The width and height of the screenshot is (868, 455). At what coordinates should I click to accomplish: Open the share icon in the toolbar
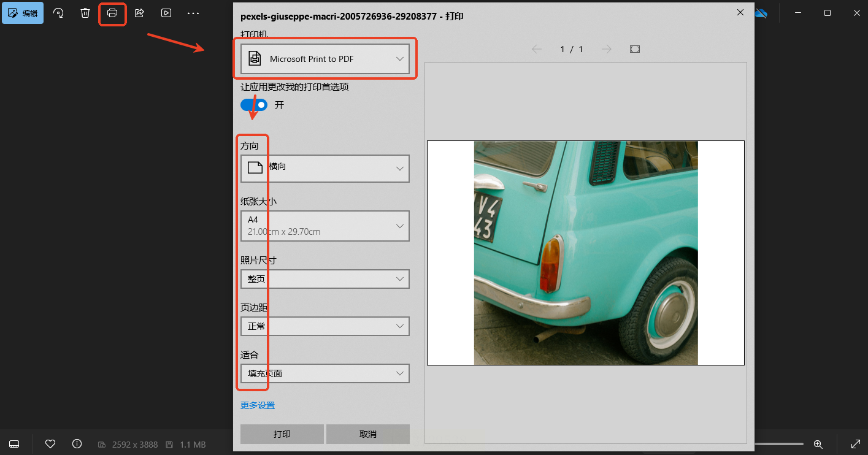click(139, 13)
